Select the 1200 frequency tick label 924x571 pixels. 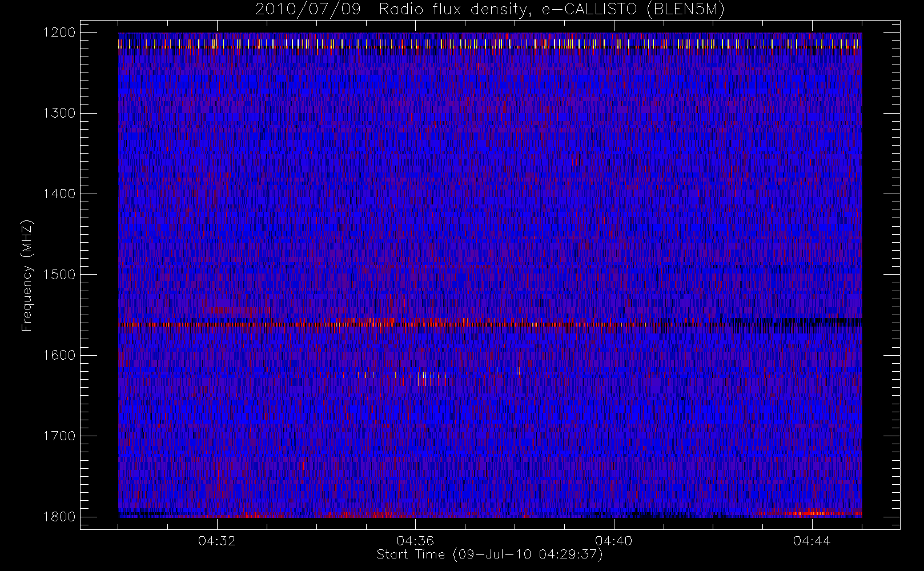click(x=59, y=33)
